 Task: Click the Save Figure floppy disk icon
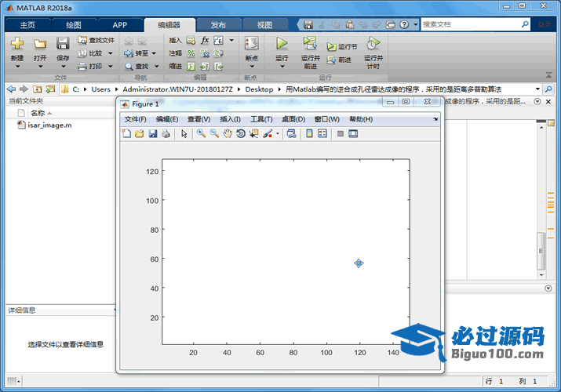coord(153,134)
